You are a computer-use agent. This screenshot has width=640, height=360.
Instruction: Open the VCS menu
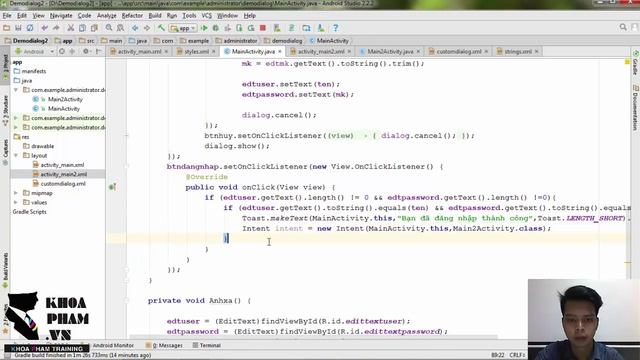pos(207,16)
